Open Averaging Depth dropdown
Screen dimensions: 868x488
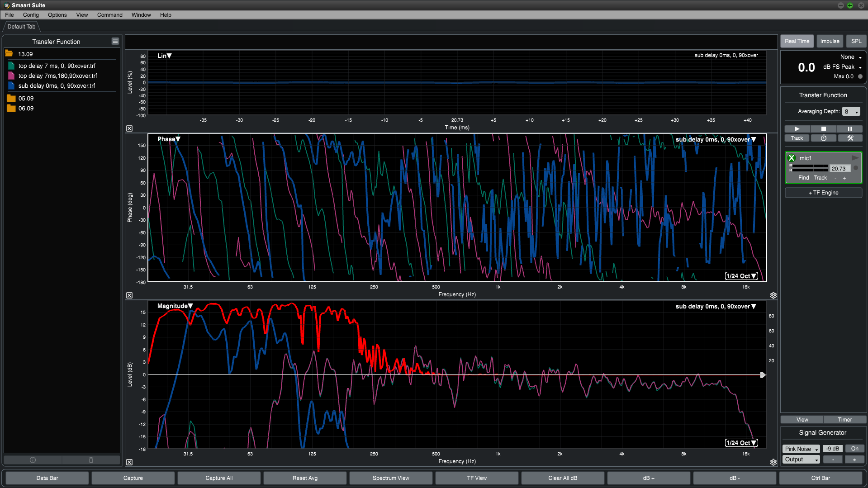click(851, 111)
